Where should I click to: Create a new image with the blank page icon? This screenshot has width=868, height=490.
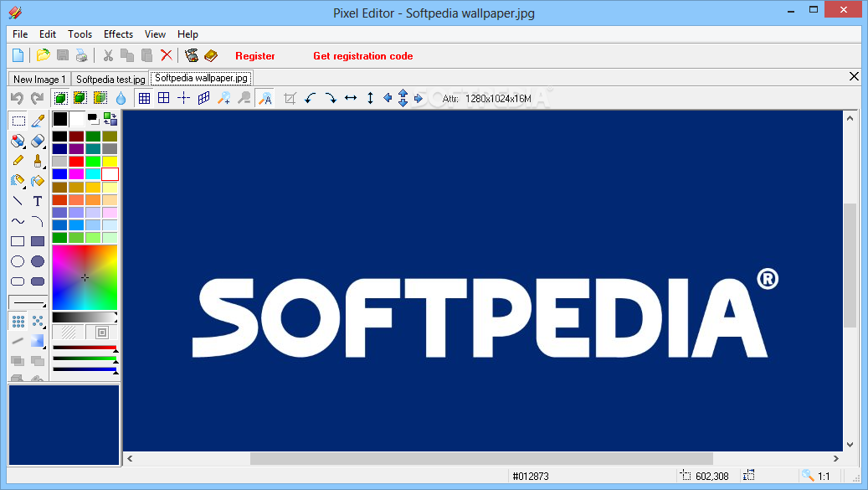coord(18,55)
